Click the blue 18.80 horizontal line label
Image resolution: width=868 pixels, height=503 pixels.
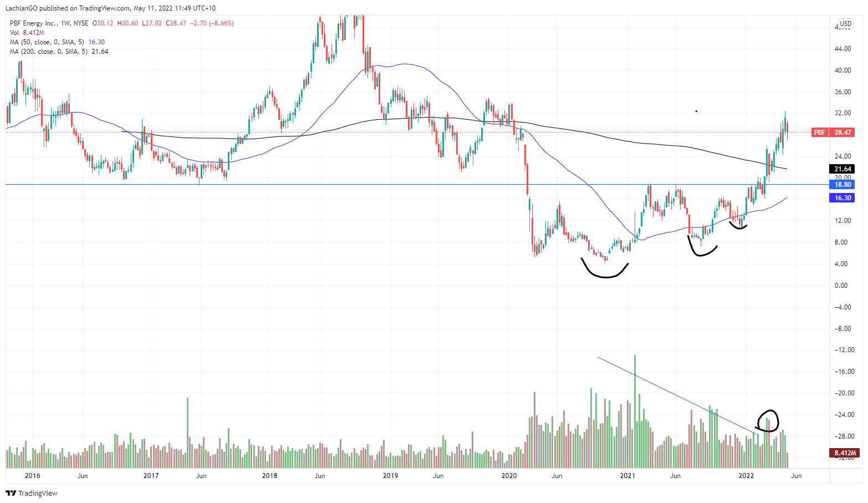(843, 185)
